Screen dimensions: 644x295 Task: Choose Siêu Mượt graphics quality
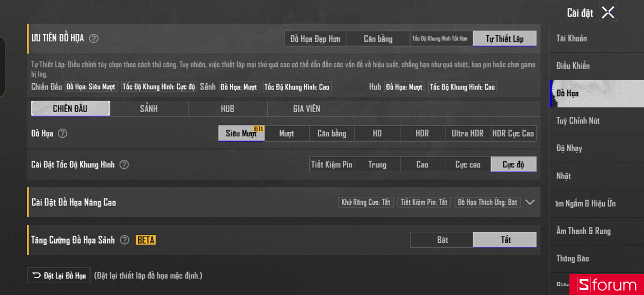click(241, 133)
